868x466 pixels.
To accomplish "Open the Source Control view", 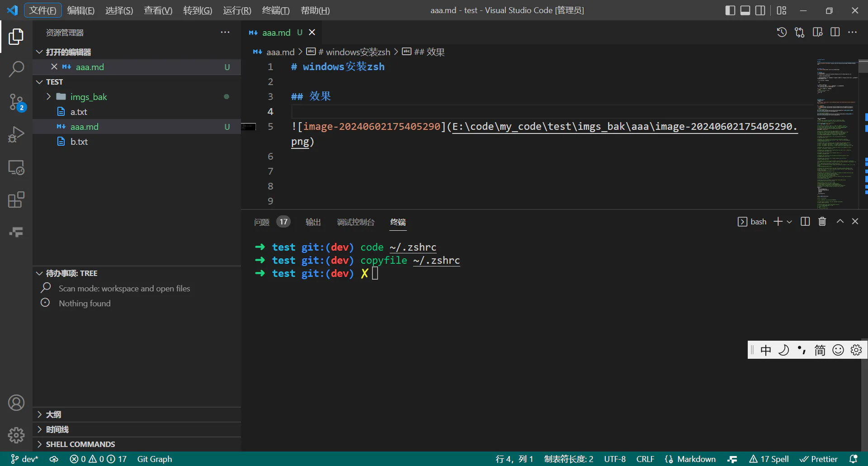I will (x=16, y=102).
